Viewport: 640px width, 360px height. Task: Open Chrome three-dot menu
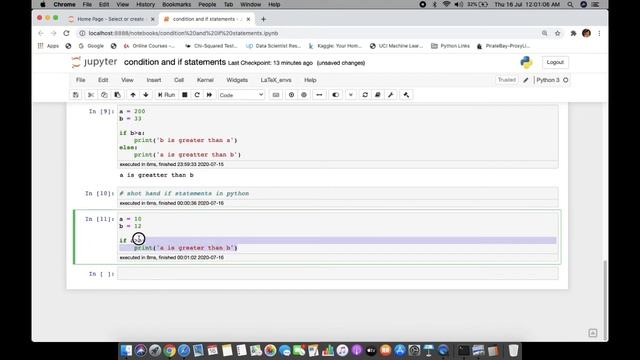tap(599, 33)
